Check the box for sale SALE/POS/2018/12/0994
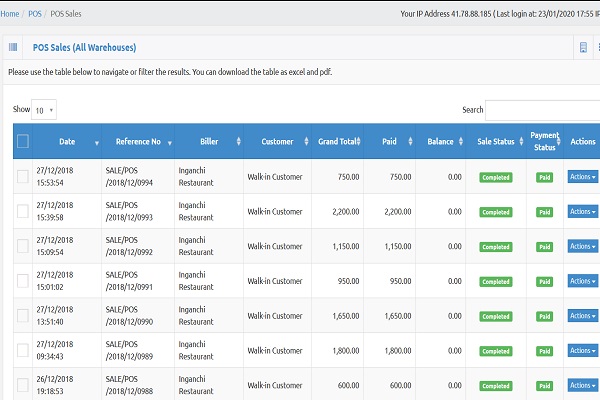Screen dimensions: 600x400 point(23,177)
